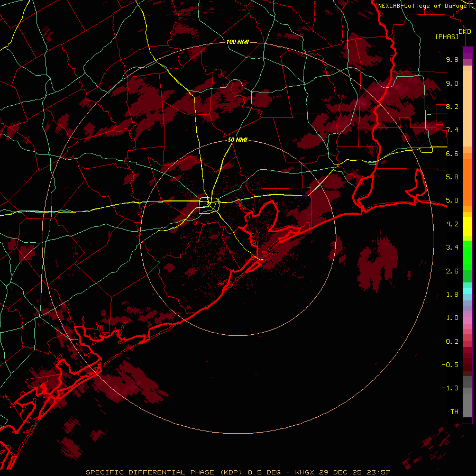This screenshot has height=476, width=476.
Task: Pick the bright green color bar segment
Action: (467, 255)
